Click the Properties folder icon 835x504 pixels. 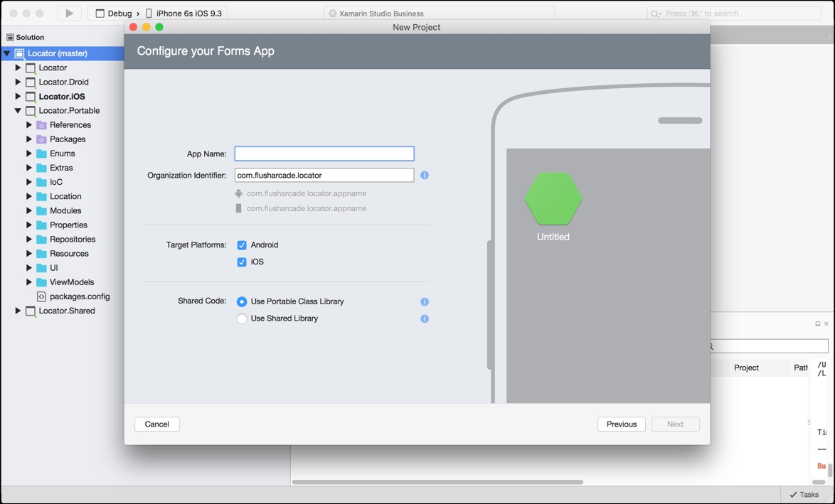(41, 225)
